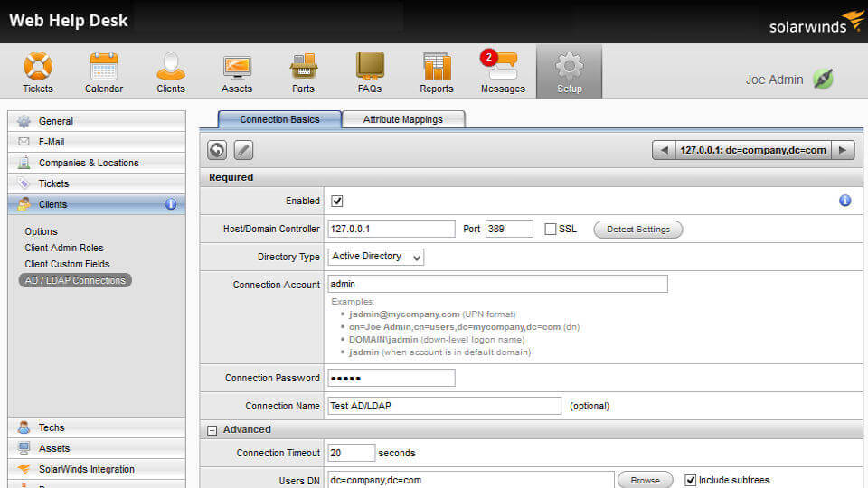Click the Users DN field

(x=471, y=480)
